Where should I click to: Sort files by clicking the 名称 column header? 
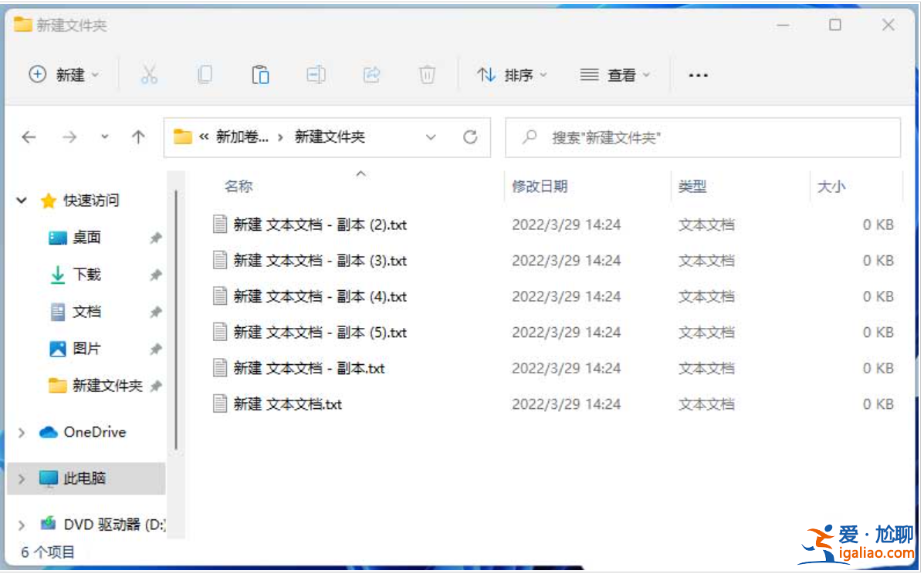click(238, 186)
